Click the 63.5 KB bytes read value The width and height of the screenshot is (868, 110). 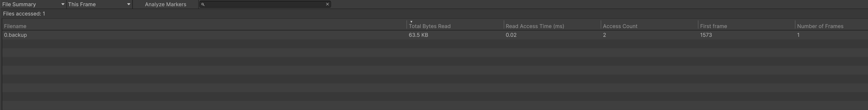(419, 35)
